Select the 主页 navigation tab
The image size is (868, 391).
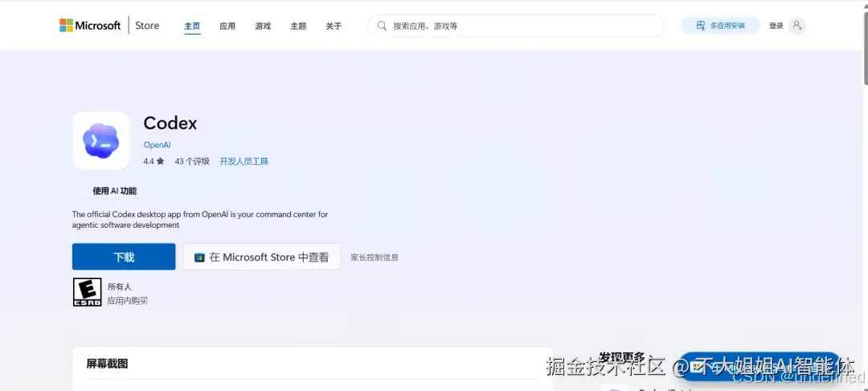pyautogui.click(x=192, y=26)
